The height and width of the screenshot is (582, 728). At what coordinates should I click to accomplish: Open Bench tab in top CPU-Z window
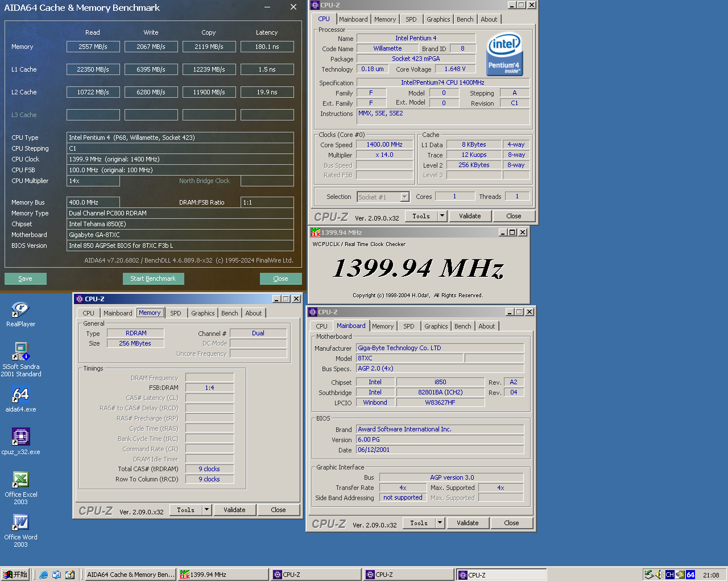pos(465,19)
